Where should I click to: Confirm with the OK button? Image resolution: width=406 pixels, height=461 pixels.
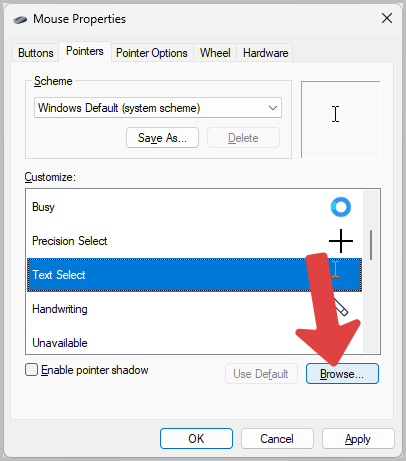click(x=196, y=439)
